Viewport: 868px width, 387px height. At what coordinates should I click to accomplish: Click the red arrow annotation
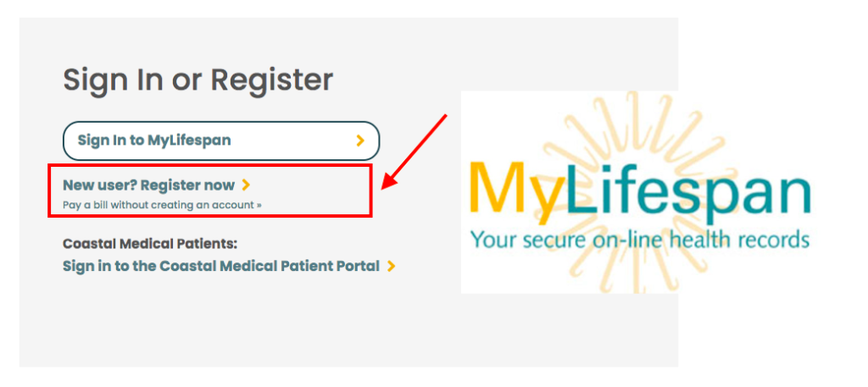[415, 151]
